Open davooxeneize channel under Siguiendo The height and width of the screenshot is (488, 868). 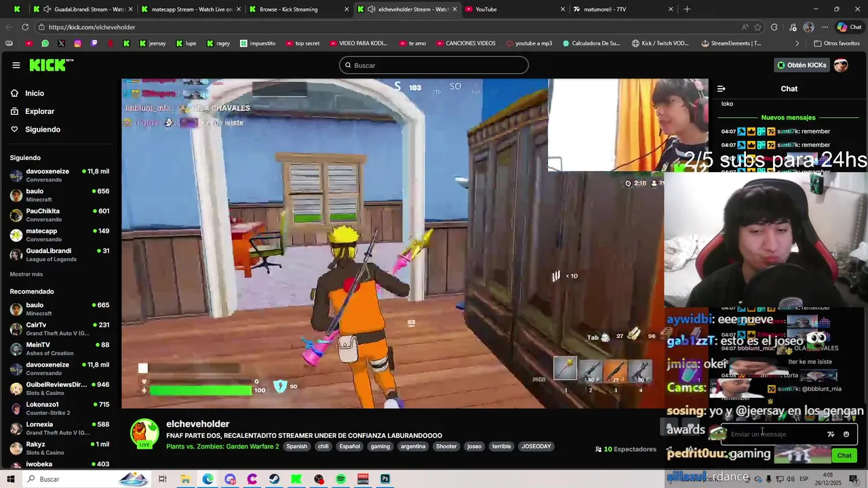60,175
